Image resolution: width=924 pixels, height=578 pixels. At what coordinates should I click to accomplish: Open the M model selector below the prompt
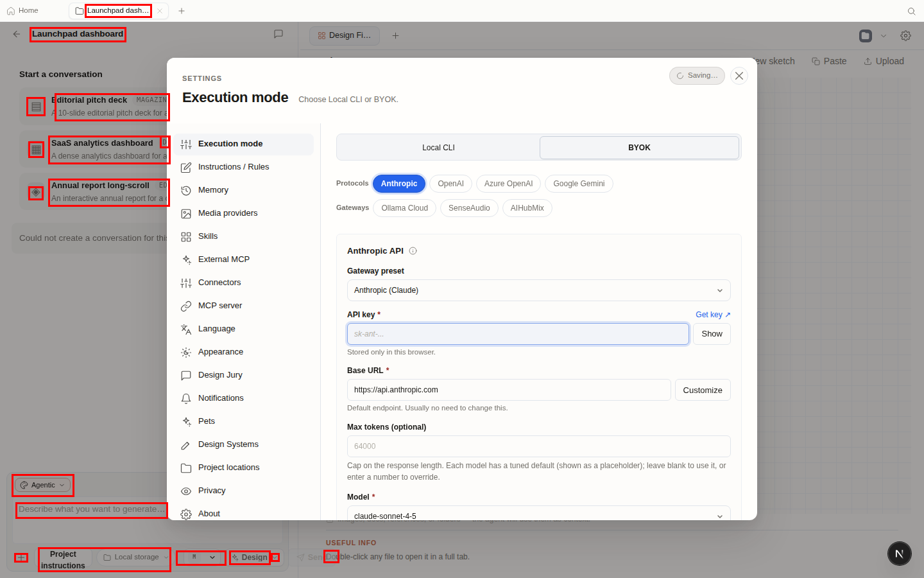tap(201, 557)
